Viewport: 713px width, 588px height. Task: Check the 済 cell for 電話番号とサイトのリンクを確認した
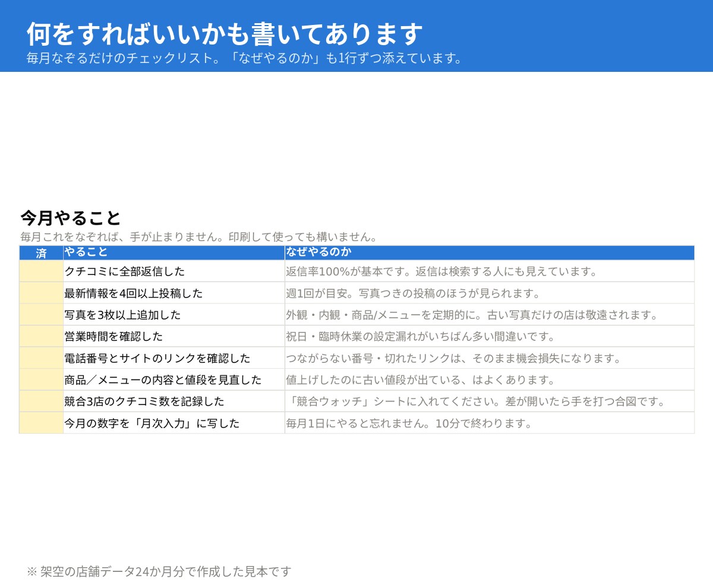[41, 358]
